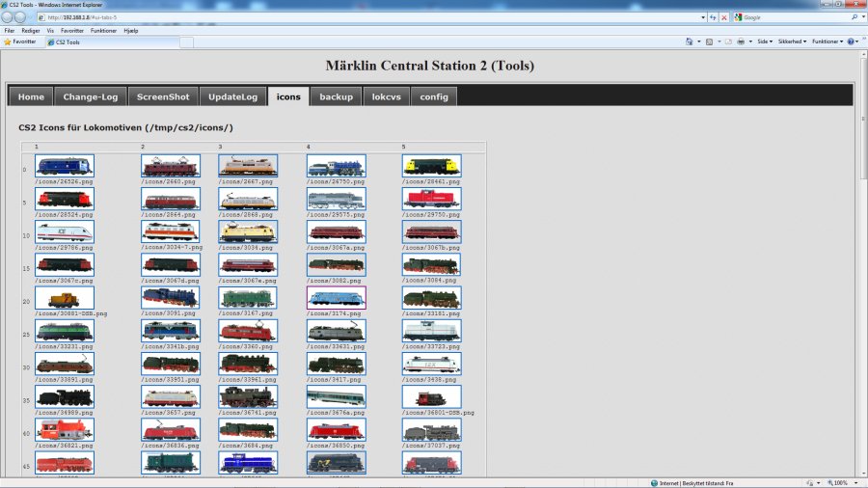868x488 pixels.
Task: Choose the yellow-nosed diesel icon 28461.png
Action: [431, 166]
